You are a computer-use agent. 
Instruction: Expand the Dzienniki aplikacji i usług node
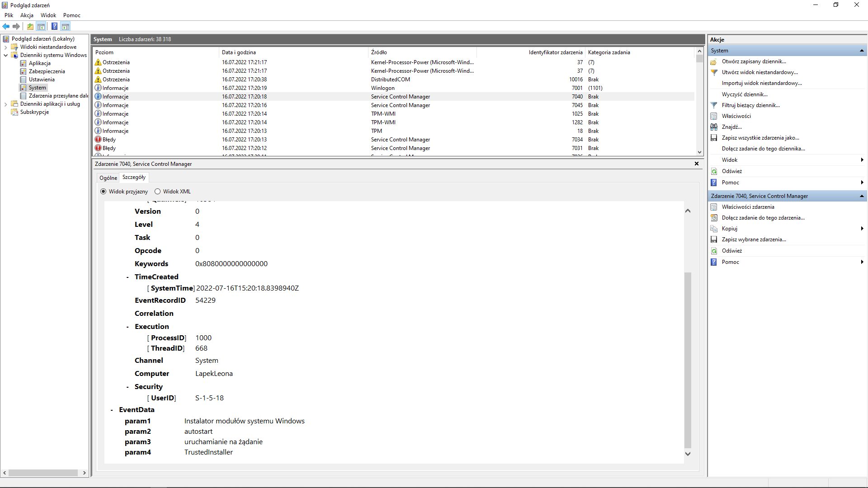click(5, 104)
